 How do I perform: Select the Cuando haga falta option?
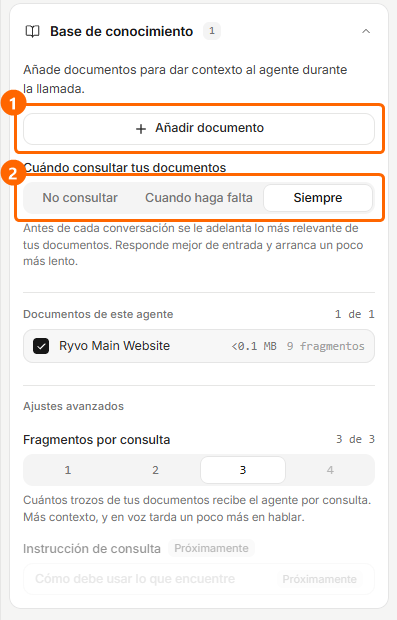[x=198, y=198]
